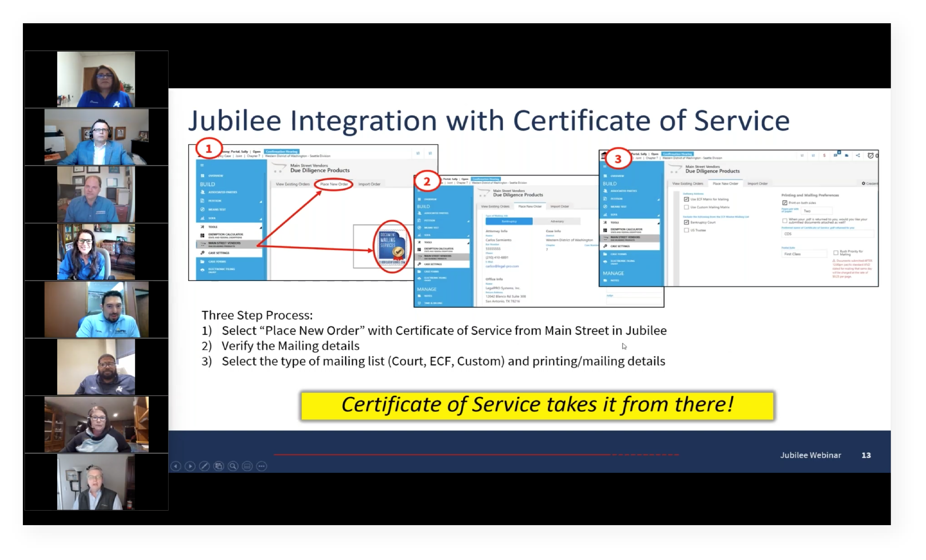Image resolution: width=926 pixels, height=560 pixels.
Task: Open pages per side dropdown showing Two
Action: tap(817, 211)
